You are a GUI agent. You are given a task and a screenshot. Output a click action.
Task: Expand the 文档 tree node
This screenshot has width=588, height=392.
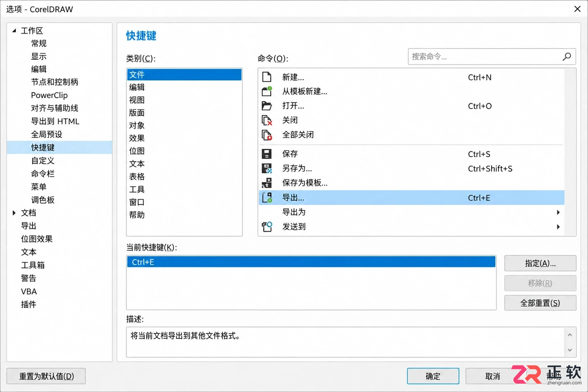[14, 213]
